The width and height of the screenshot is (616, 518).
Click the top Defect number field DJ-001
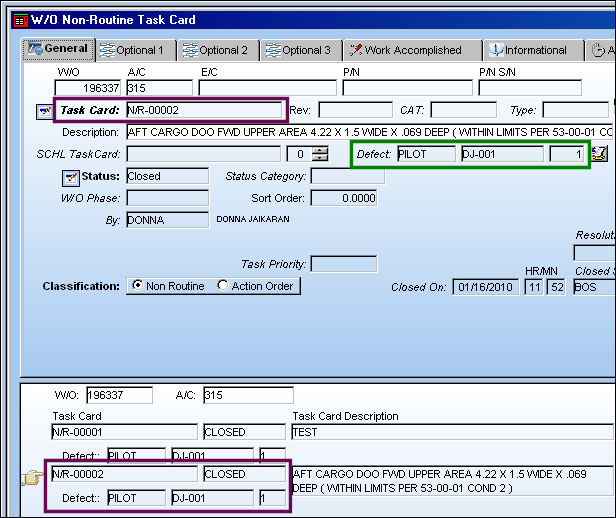502,154
